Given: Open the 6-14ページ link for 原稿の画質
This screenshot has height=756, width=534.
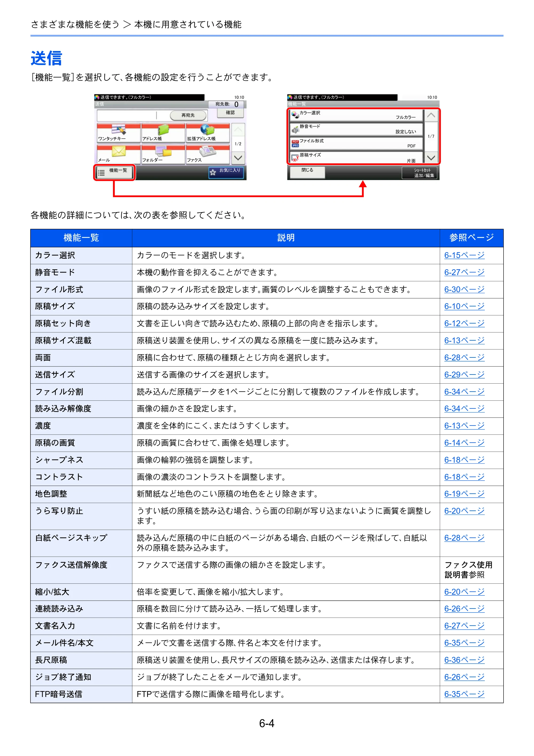Looking at the screenshot, I should [464, 443].
